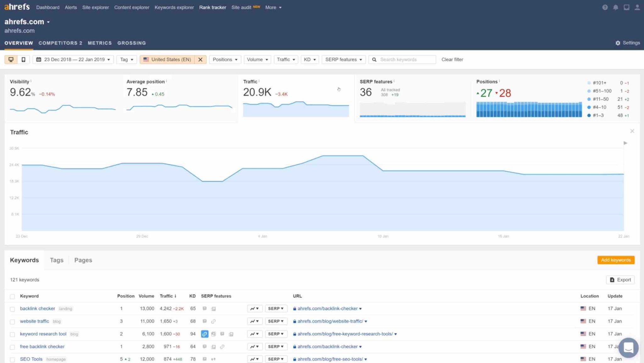
Task: Click Clear filter
Action: [452, 60]
